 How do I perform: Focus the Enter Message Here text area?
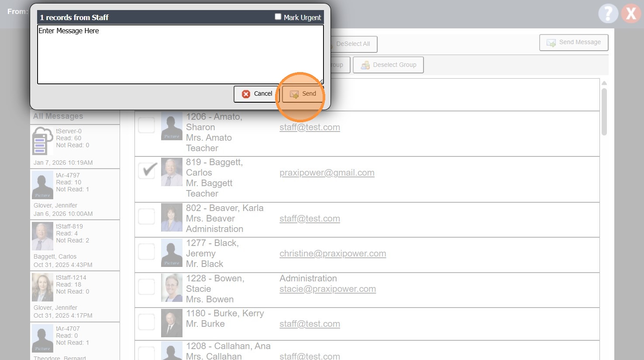tap(180, 54)
